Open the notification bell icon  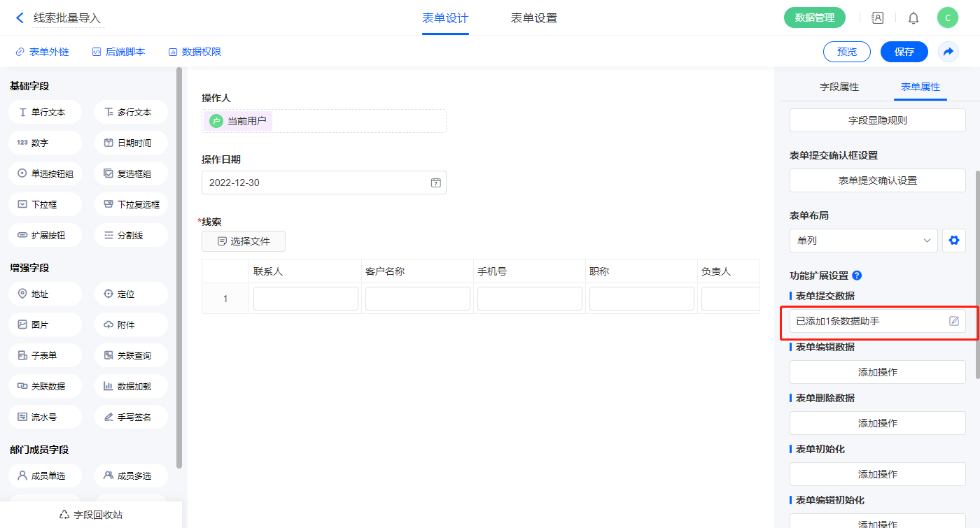[913, 18]
